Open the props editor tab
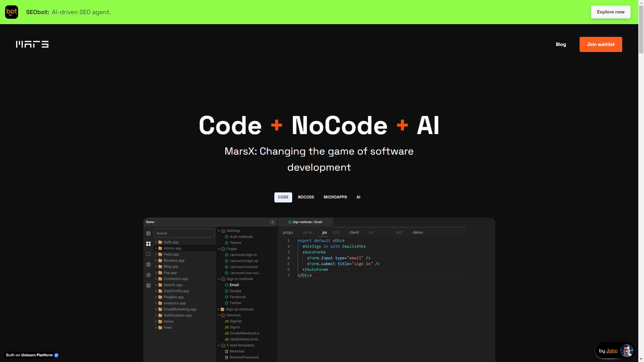The image size is (644, 362). 288,233
